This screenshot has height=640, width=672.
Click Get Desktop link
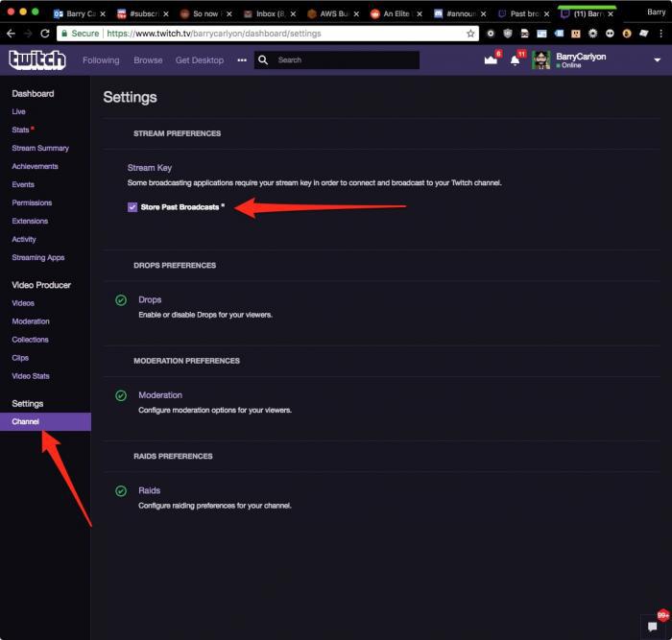pyautogui.click(x=200, y=60)
